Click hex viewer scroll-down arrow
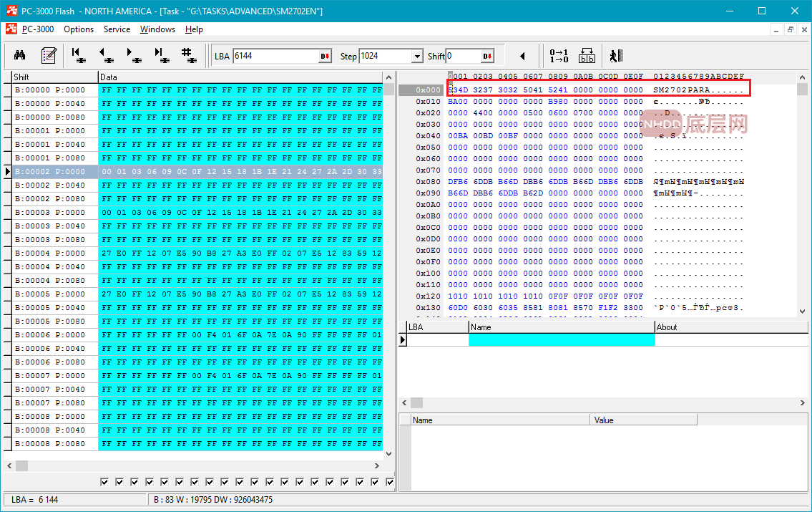The height and width of the screenshot is (512, 812). [x=802, y=311]
